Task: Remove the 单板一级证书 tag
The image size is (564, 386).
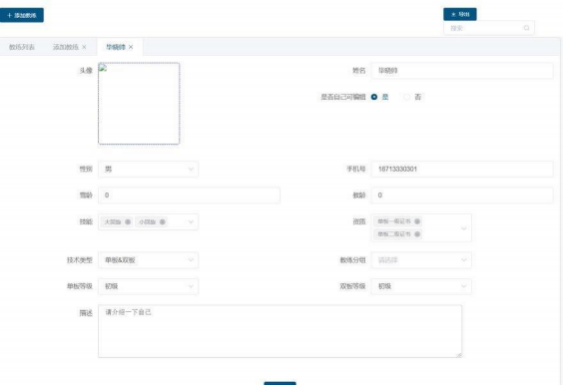Action: point(417,221)
